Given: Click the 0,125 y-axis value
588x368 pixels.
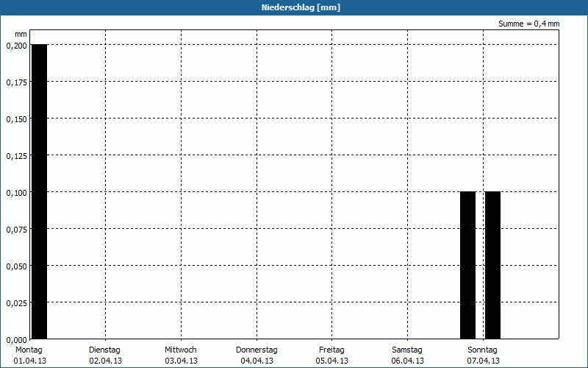Looking at the screenshot, I should coord(16,156).
